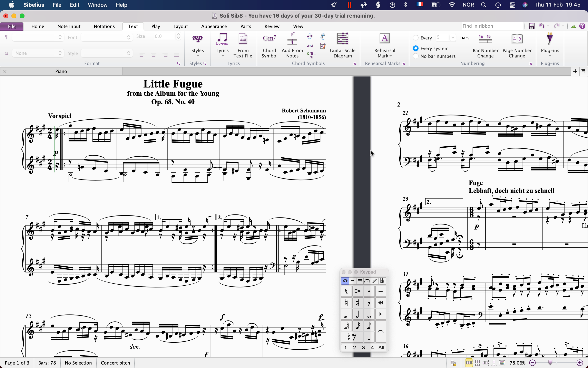
Task: Expand the Format group dialog launcher
Action: pos(179,64)
